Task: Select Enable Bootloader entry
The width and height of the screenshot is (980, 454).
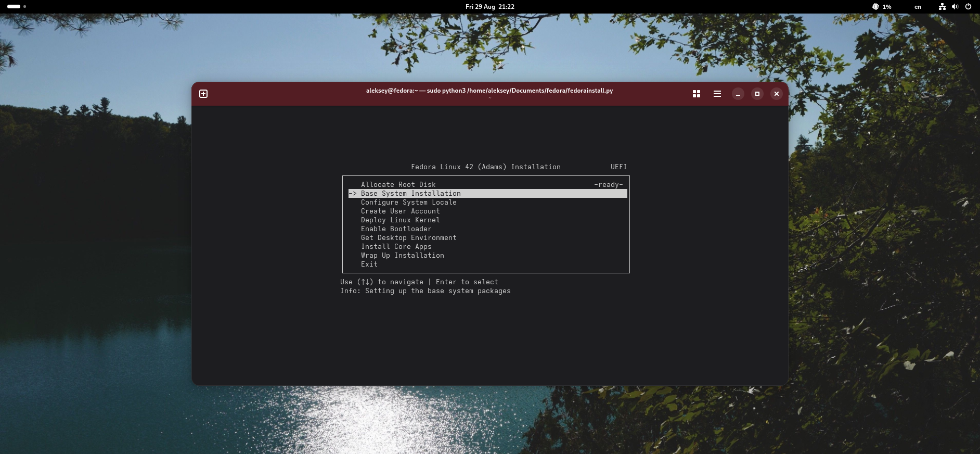Action: click(396, 229)
